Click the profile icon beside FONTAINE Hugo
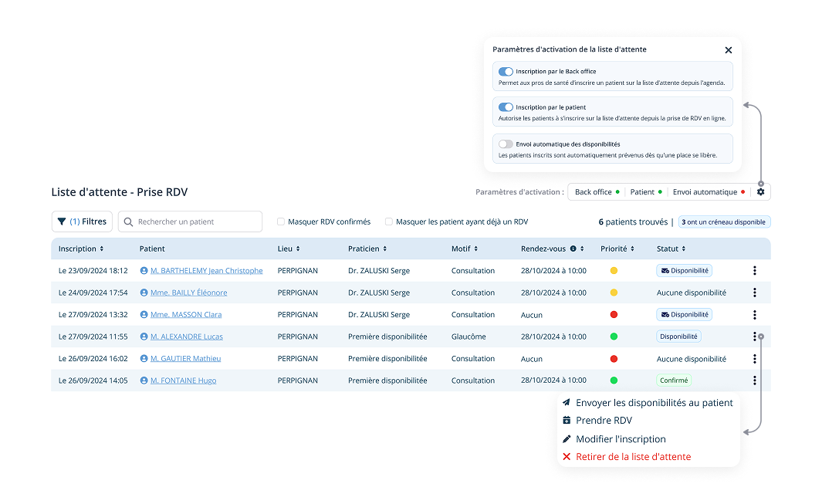Viewport: 822px width, 504px height. point(144,381)
